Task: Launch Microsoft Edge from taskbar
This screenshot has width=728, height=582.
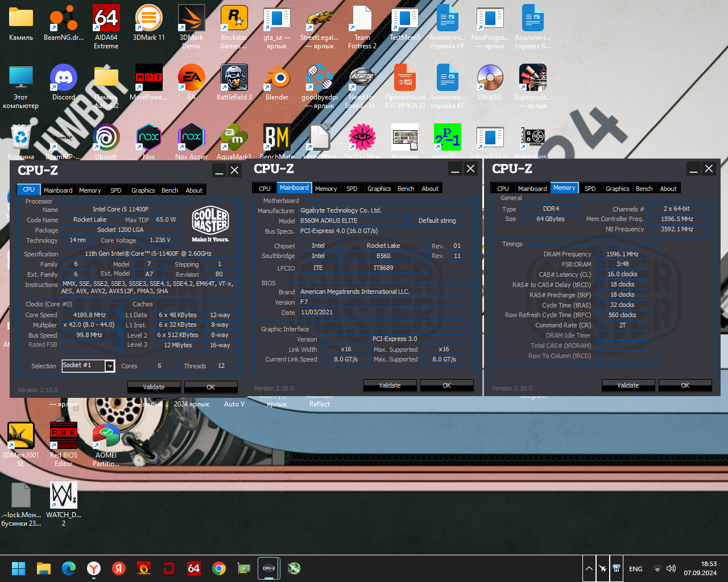Action: tap(69, 568)
